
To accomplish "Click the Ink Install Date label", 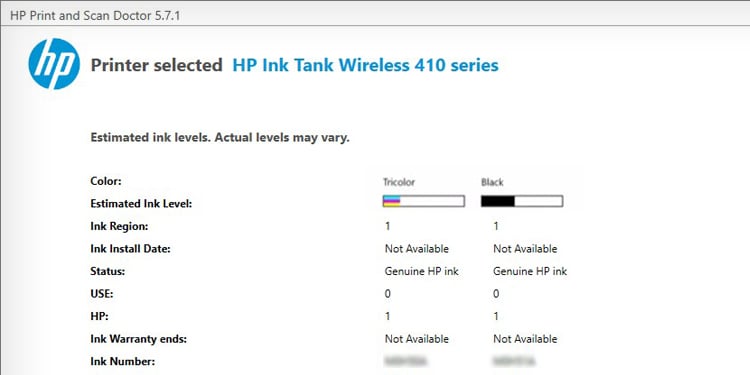I will 130,249.
